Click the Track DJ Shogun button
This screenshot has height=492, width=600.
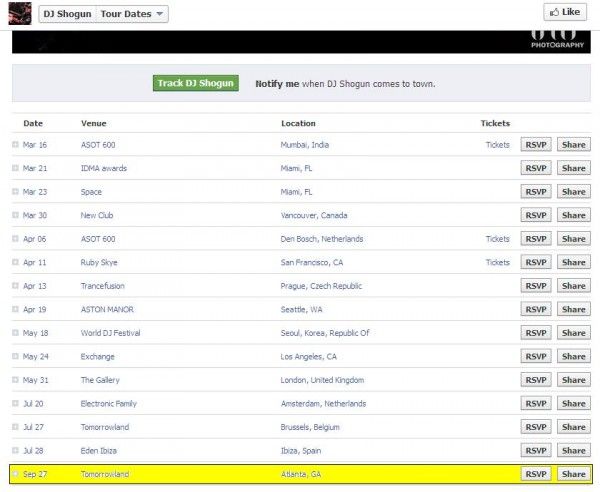(x=196, y=83)
